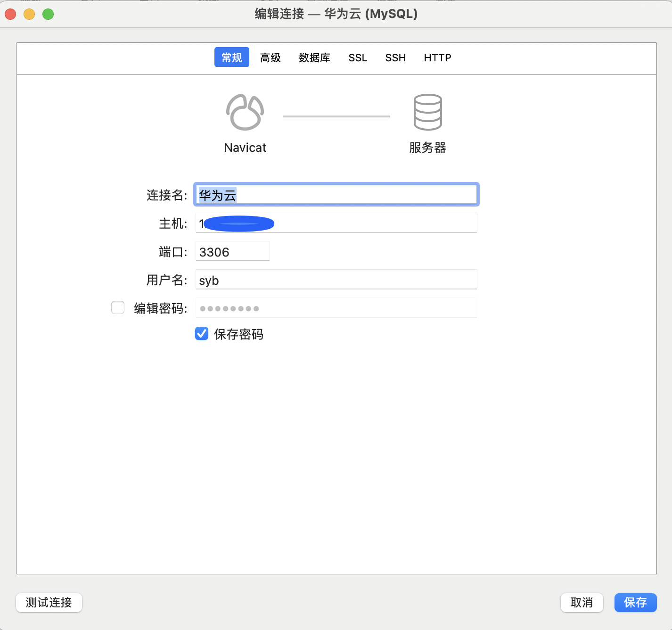The width and height of the screenshot is (672, 630).
Task: Click the masked password field
Action: pos(336,307)
